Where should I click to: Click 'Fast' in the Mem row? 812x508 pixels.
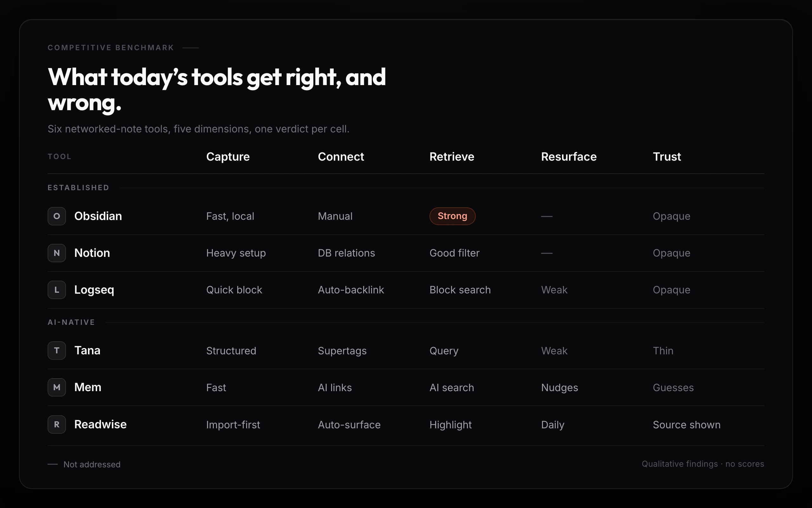coord(216,388)
